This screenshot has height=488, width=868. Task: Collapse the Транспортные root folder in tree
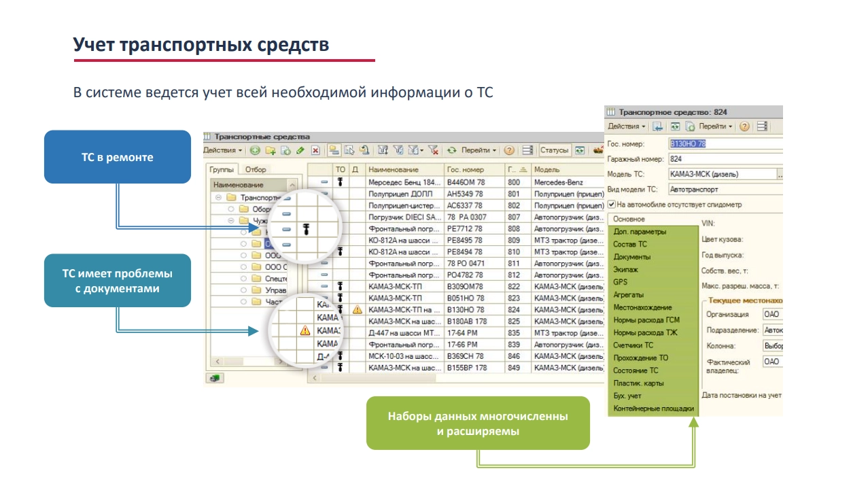point(219,197)
